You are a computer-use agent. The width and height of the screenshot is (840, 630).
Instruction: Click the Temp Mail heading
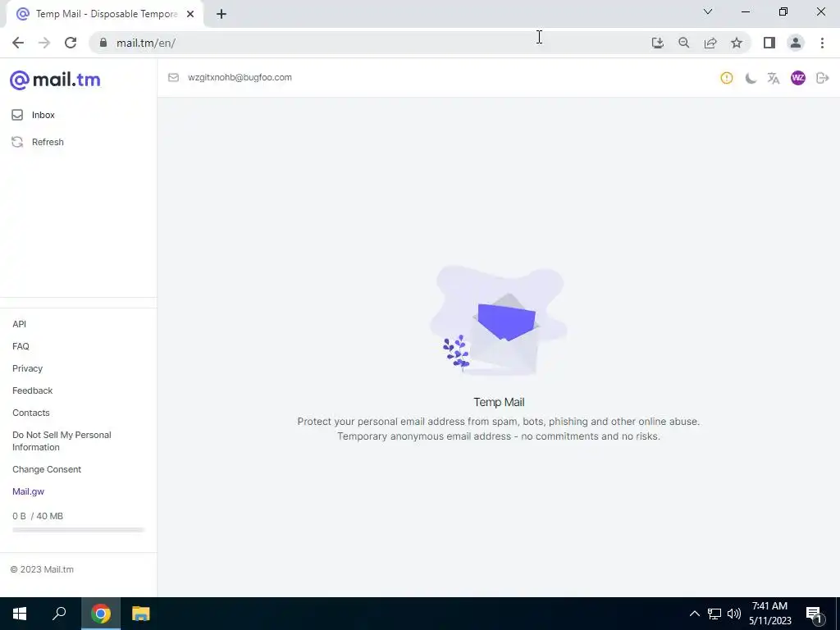pos(499,402)
